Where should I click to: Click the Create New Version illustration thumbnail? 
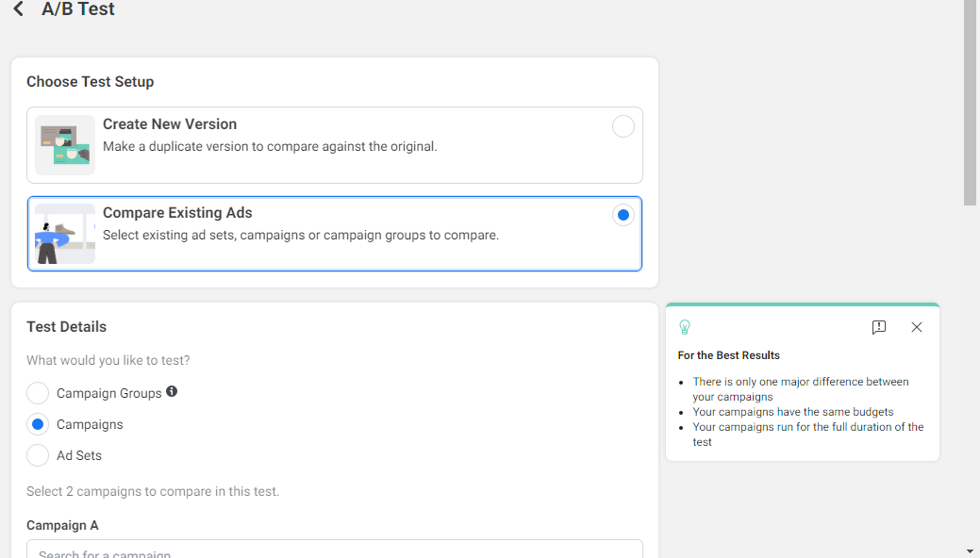(65, 145)
